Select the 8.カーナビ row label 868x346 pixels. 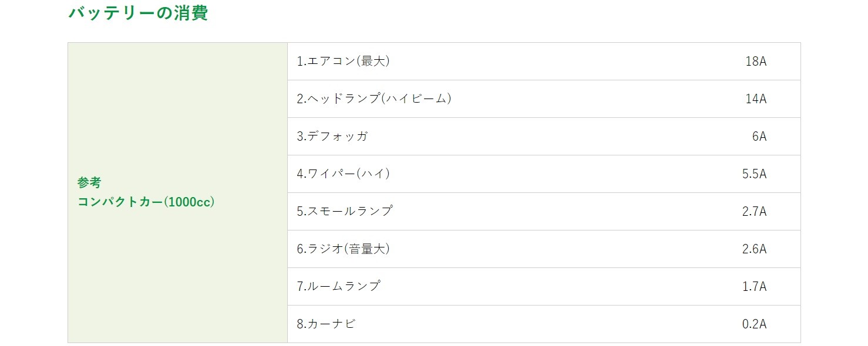(x=327, y=324)
